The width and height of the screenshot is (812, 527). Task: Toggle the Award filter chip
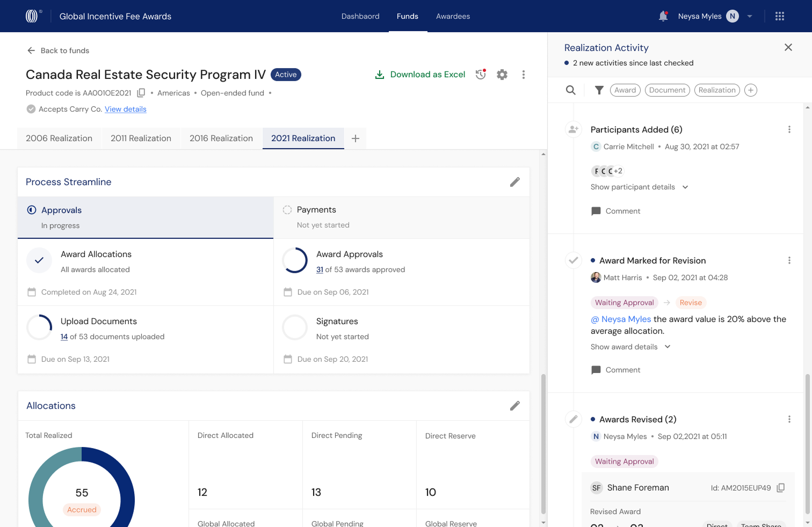626,90
